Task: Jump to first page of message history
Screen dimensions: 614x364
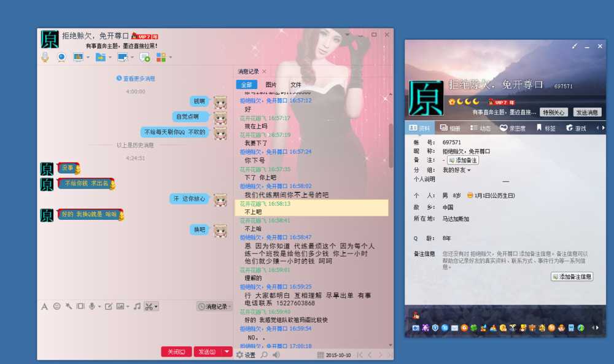Action: click(x=360, y=355)
